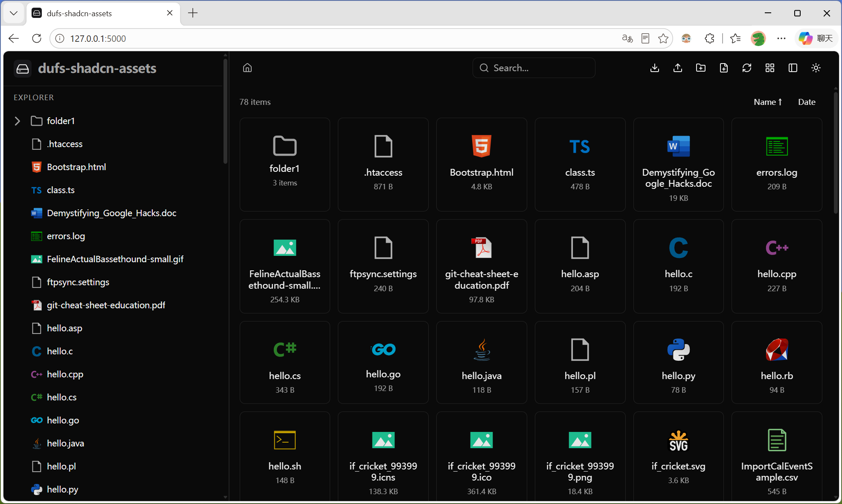Open the hello.rb card

[x=777, y=362]
